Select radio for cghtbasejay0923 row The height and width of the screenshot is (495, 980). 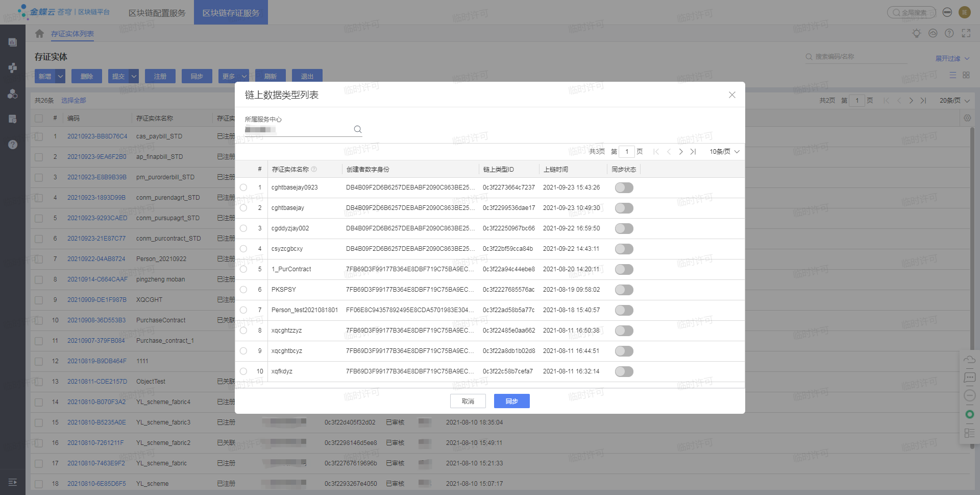point(243,187)
